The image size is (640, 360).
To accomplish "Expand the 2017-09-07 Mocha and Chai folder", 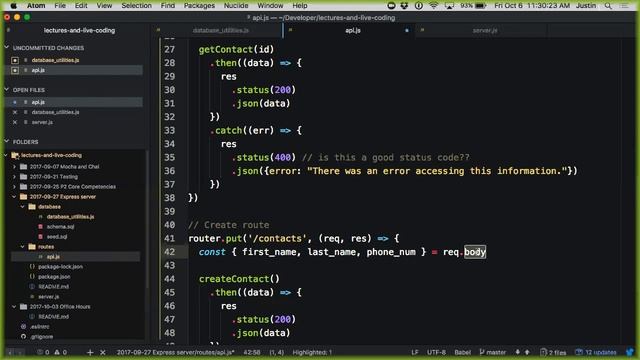I will [15, 167].
